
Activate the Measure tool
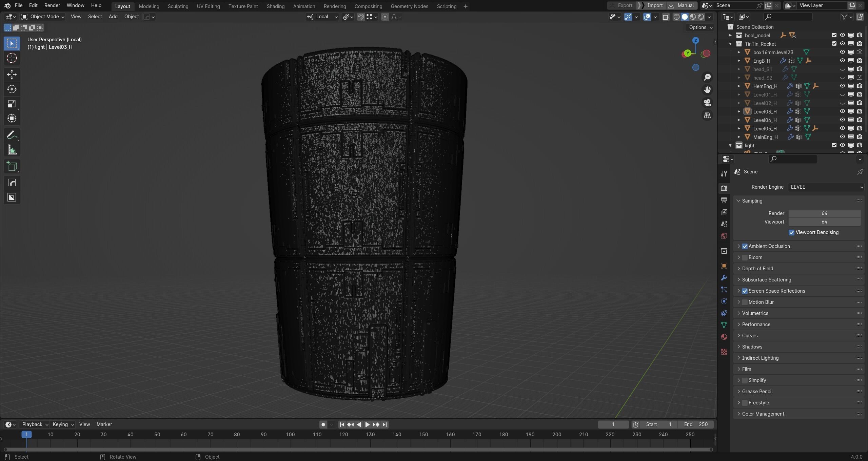12,150
